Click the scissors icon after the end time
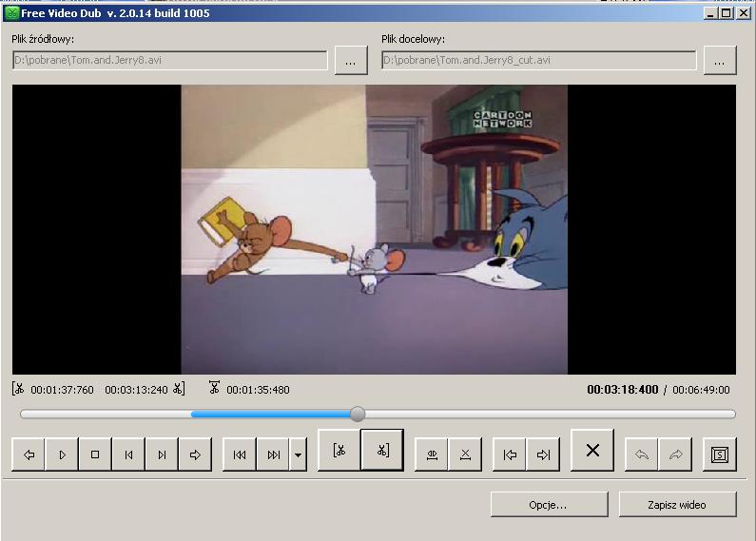Viewport: 756px width, 541px height. [179, 389]
